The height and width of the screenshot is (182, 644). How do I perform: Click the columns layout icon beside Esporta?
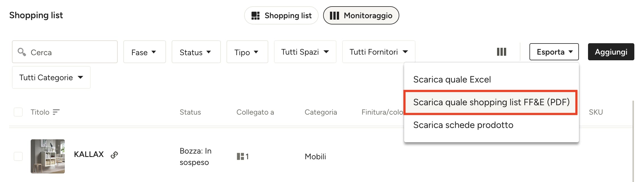(501, 52)
